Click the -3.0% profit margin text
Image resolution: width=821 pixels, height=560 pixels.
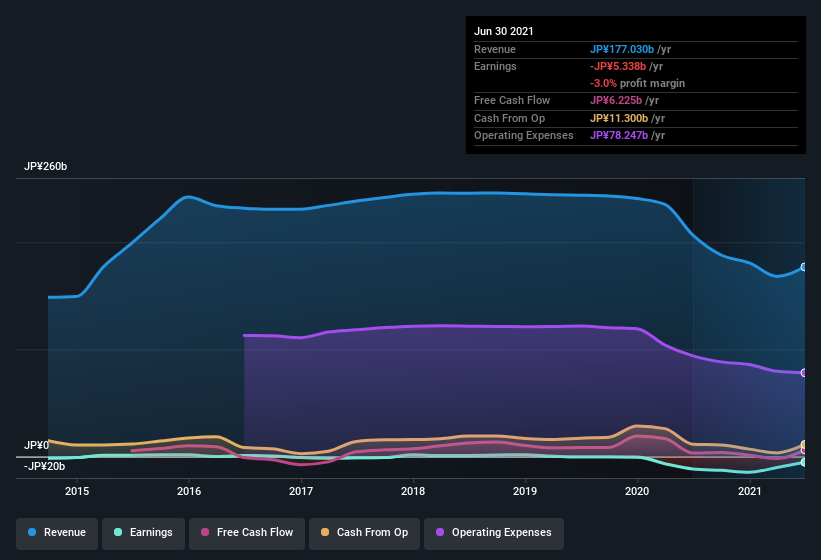637,83
